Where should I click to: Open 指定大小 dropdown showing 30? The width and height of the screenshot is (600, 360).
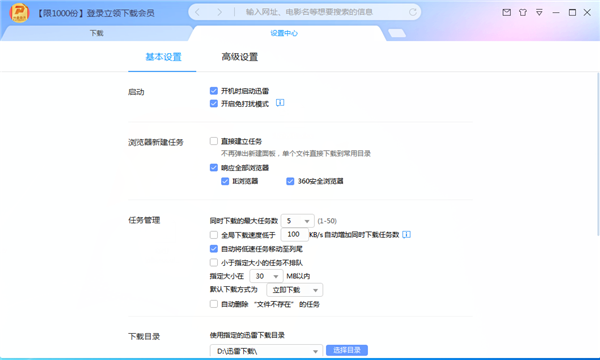(x=266, y=276)
